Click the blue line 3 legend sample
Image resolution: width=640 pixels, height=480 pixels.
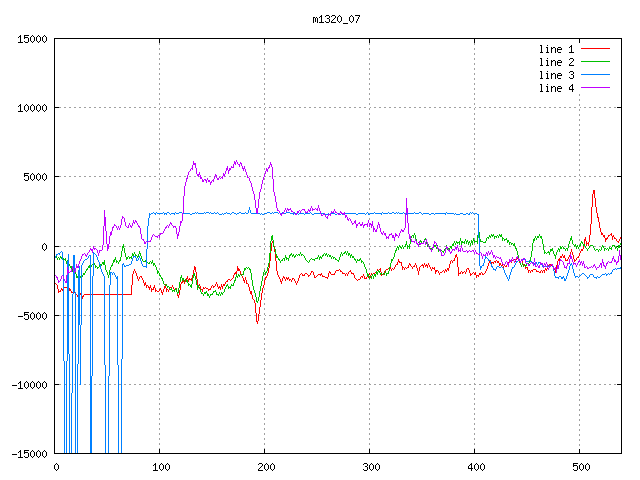[596, 75]
